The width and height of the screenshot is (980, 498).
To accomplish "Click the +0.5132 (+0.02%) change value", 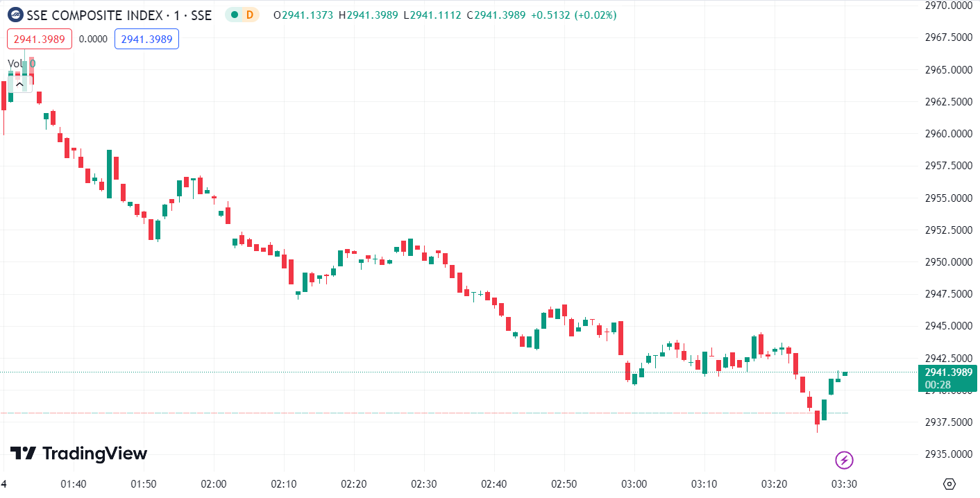I will tap(573, 15).
